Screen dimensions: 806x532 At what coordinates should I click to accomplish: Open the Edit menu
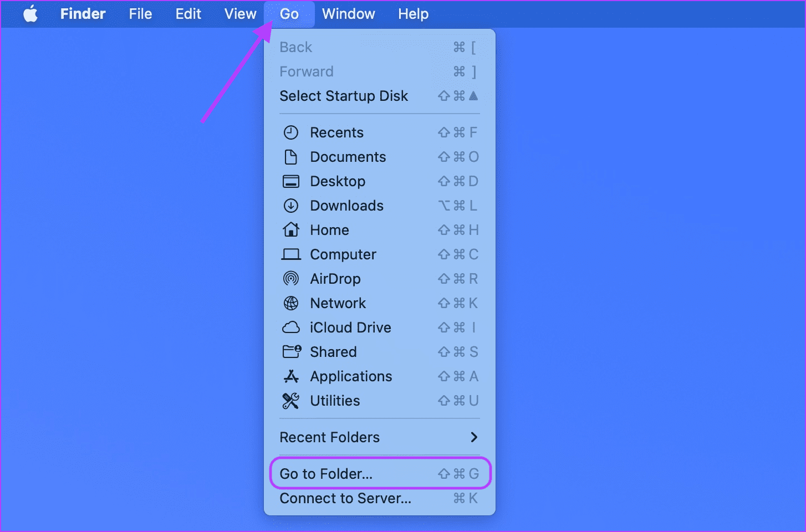pos(188,14)
